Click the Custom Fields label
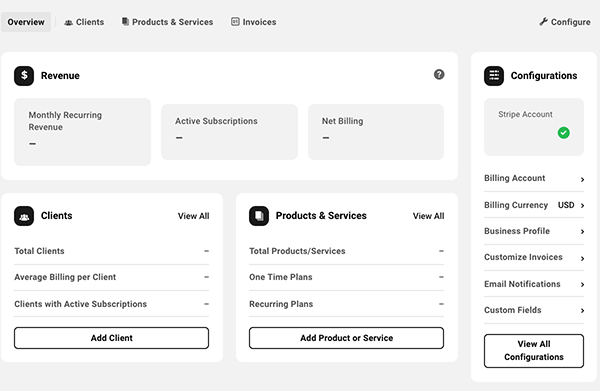Screen dimensions: 600x391 tap(512, 310)
